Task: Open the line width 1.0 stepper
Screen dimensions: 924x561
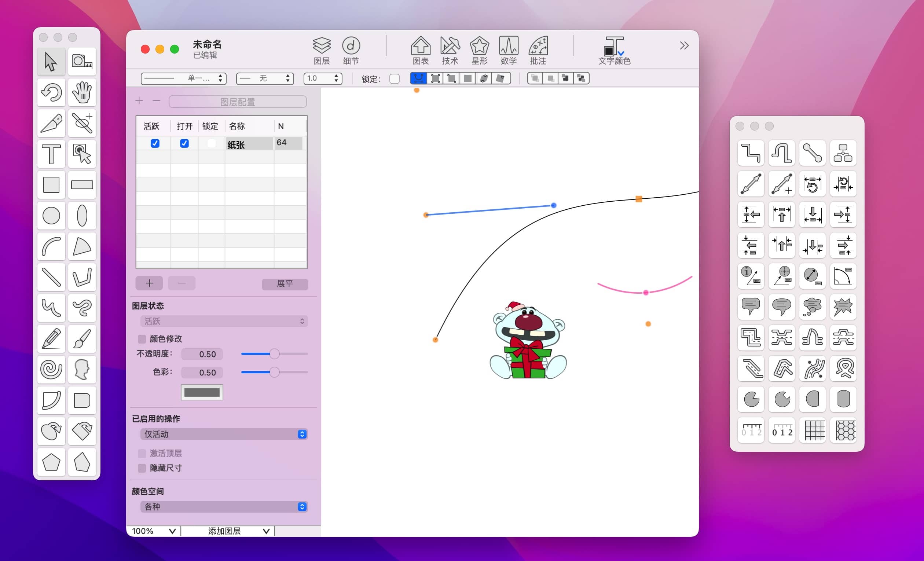Action: (x=323, y=78)
